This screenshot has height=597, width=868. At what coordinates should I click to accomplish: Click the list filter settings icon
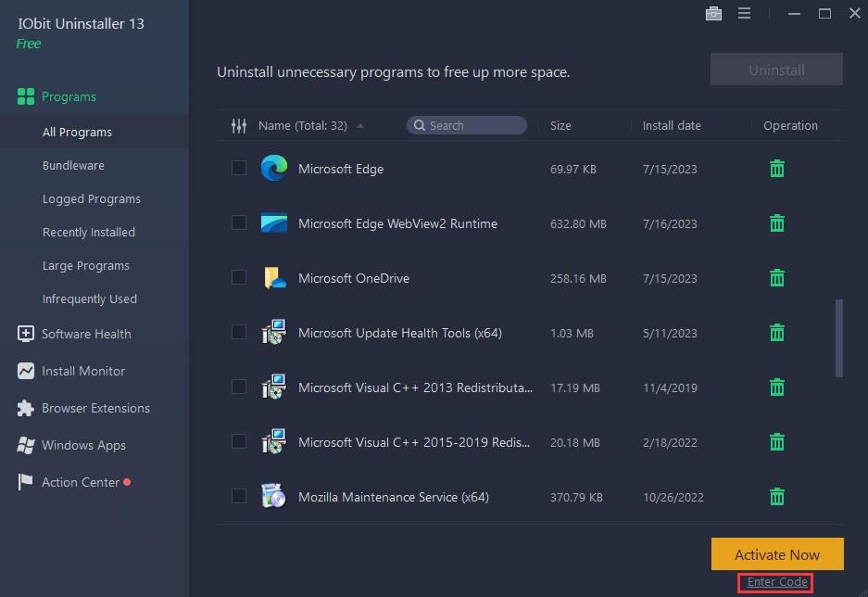pyautogui.click(x=239, y=126)
